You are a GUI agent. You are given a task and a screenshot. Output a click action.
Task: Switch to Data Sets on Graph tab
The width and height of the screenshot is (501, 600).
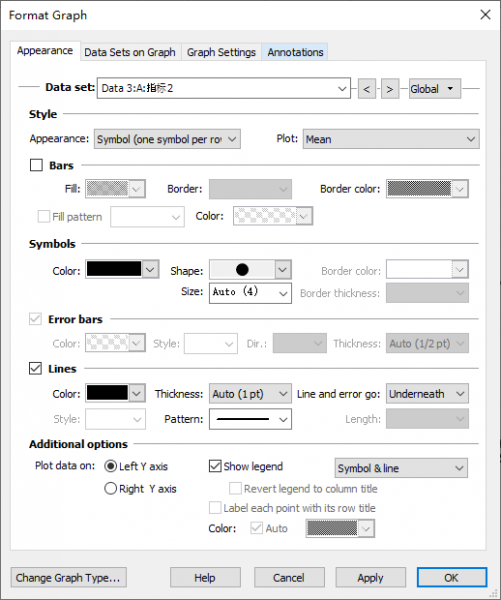pos(130,52)
